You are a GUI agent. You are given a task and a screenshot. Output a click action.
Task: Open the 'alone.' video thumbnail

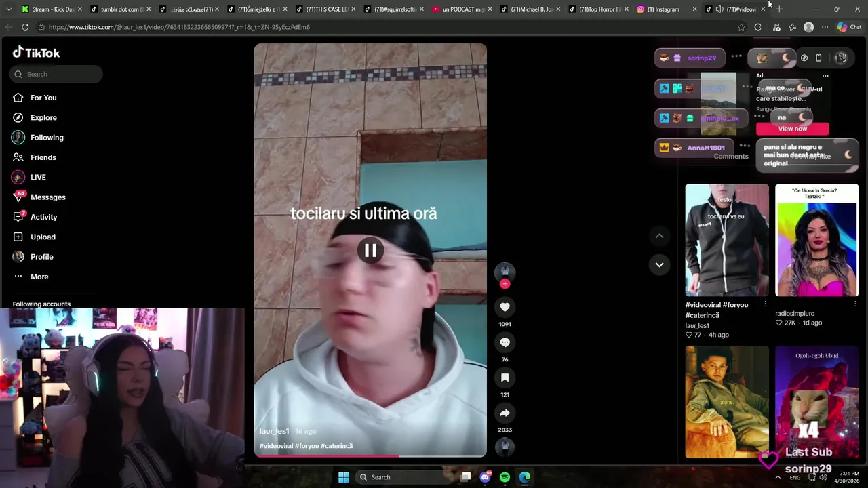pyautogui.click(x=727, y=402)
